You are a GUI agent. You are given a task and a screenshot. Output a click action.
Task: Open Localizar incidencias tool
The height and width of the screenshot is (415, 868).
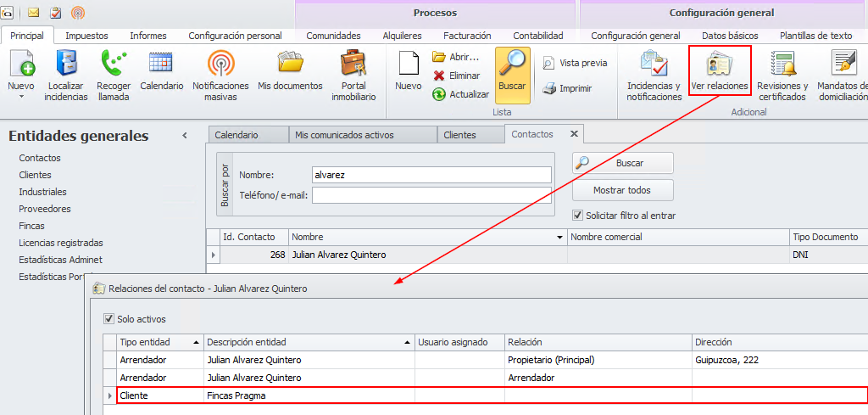pos(66,76)
